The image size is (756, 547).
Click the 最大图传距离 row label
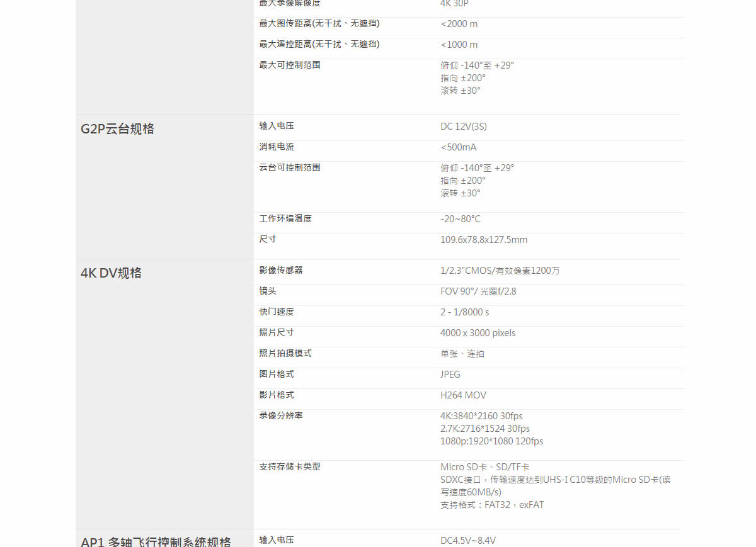coord(319,24)
